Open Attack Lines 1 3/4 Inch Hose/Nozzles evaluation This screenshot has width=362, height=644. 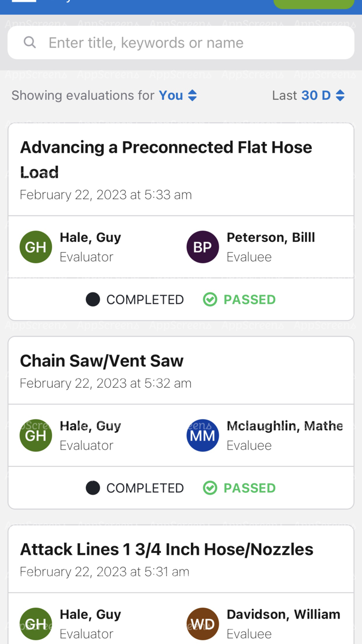pyautogui.click(x=167, y=549)
